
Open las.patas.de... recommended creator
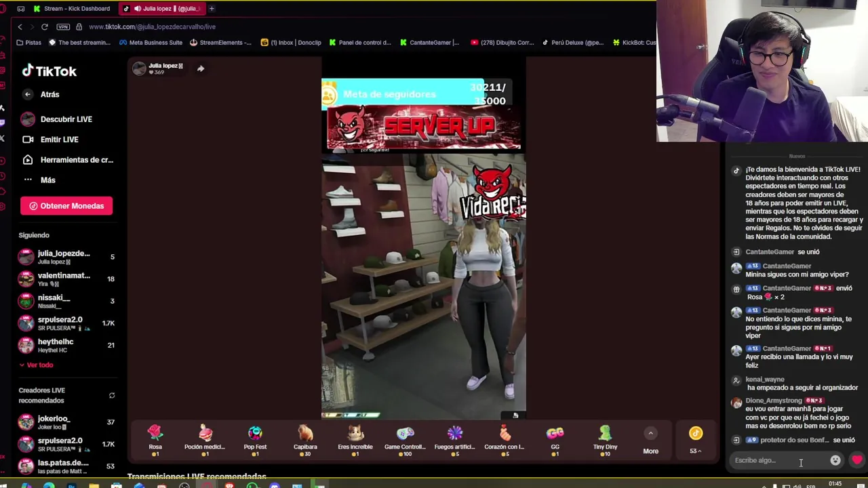coord(66,466)
